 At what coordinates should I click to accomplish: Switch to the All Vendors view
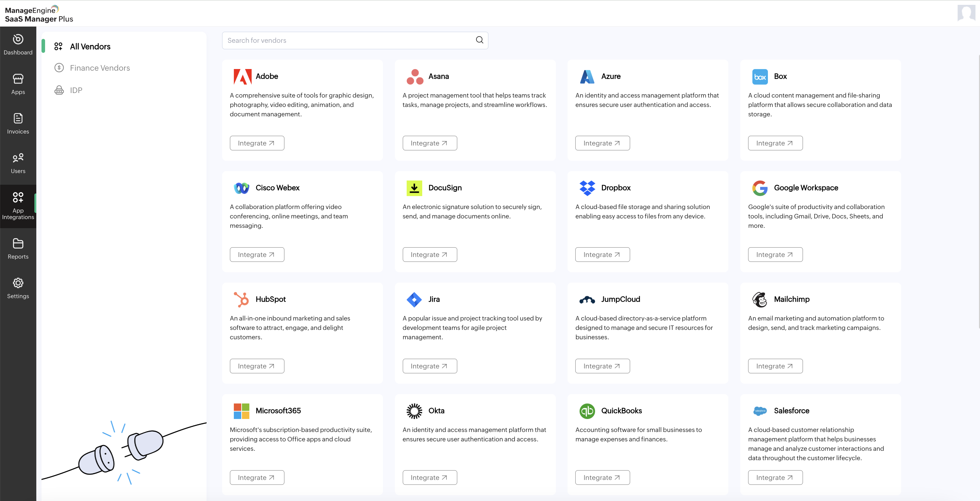90,46
